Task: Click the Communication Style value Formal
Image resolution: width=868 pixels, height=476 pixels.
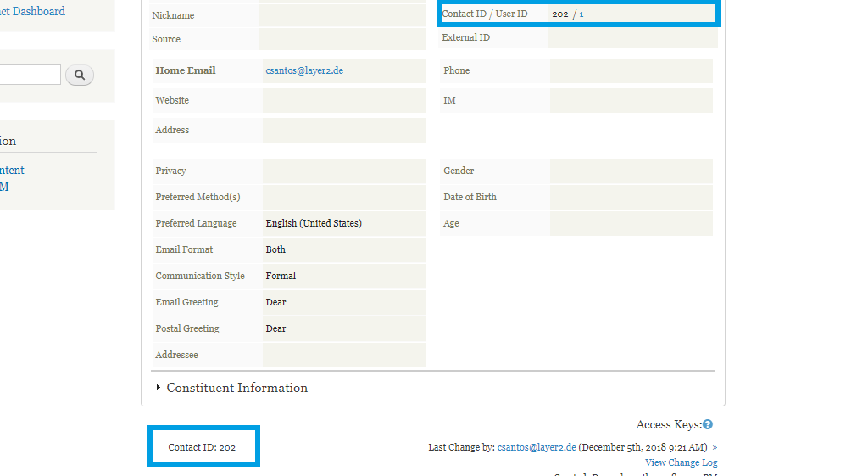Action: pos(281,276)
